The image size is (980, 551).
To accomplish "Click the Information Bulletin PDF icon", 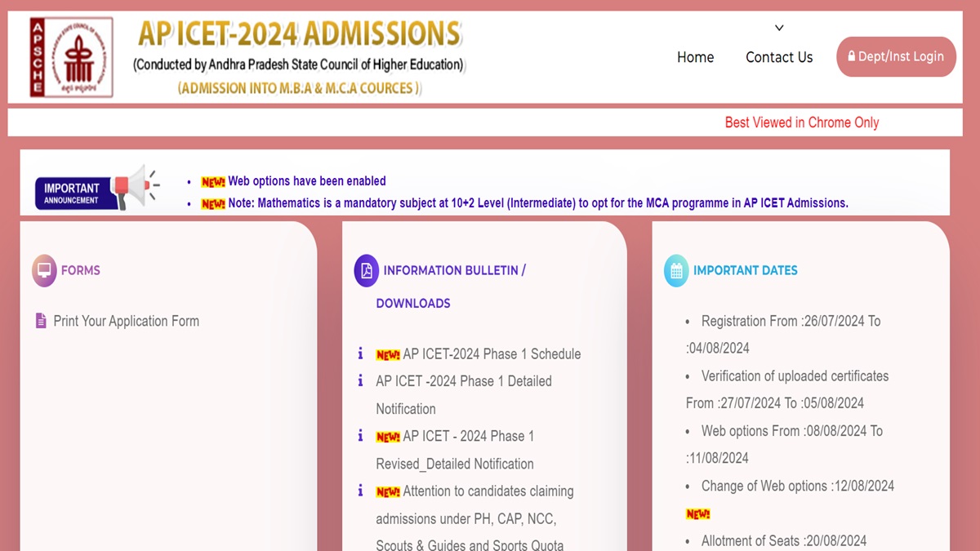I will pos(366,270).
